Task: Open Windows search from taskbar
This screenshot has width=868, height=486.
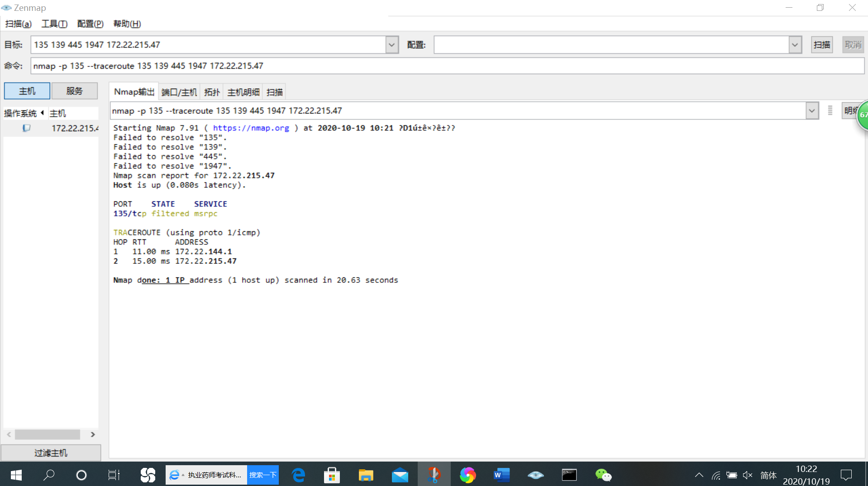Action: click(49, 475)
